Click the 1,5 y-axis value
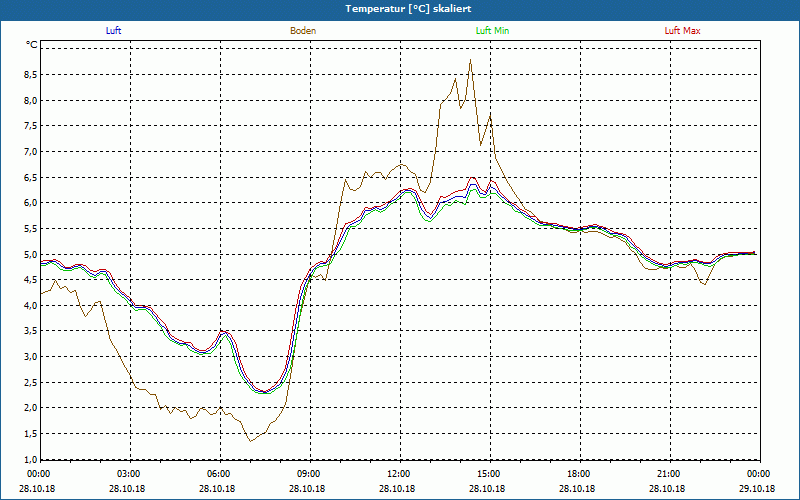800x500 pixels. [x=31, y=434]
